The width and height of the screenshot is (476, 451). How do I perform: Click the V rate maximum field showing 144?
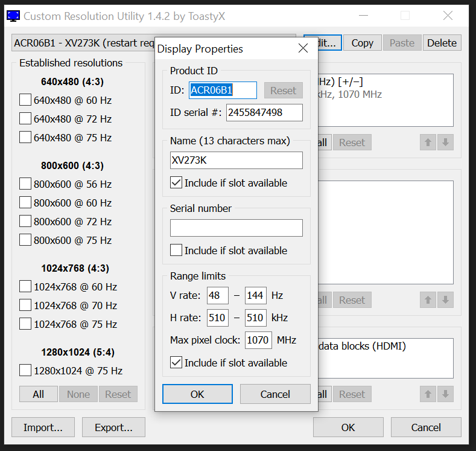click(x=256, y=296)
